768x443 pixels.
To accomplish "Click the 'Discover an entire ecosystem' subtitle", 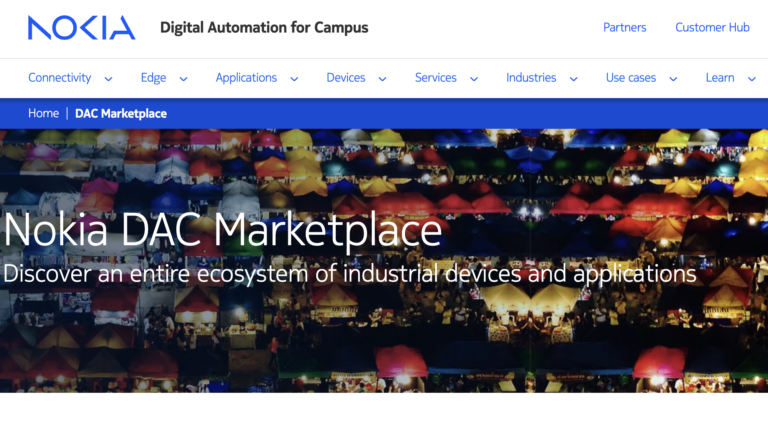I will point(350,273).
